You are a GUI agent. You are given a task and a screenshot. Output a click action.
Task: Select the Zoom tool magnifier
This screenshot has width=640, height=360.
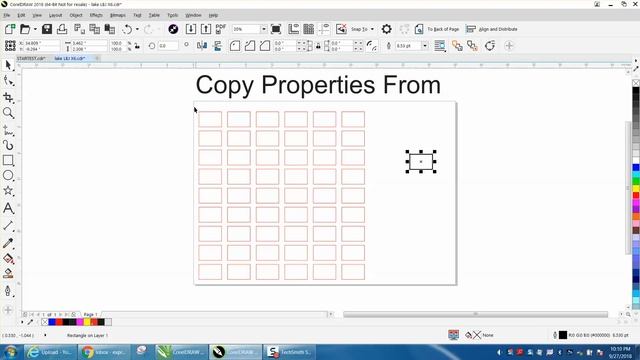coord(8,113)
